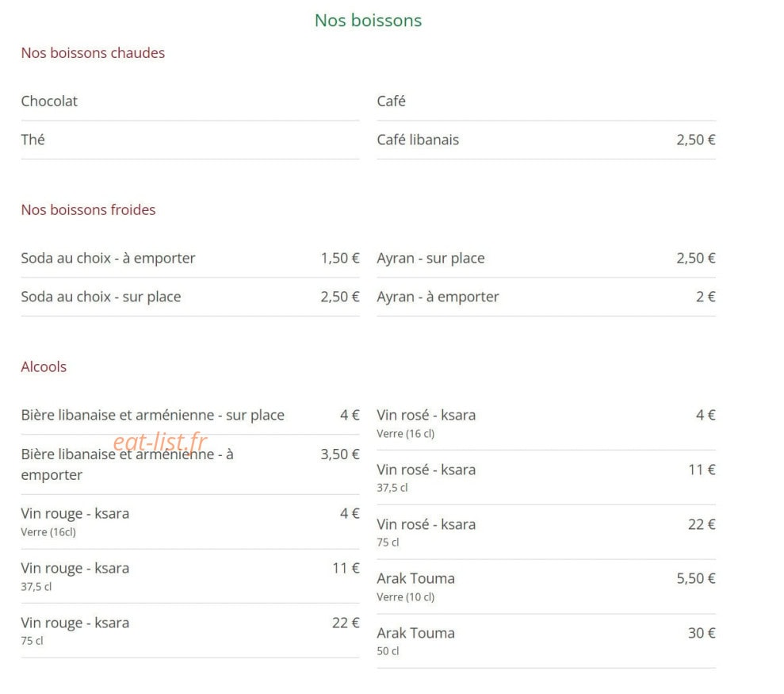The image size is (784, 694).
Task: Select Soda au choix - à emporter
Action: point(190,259)
